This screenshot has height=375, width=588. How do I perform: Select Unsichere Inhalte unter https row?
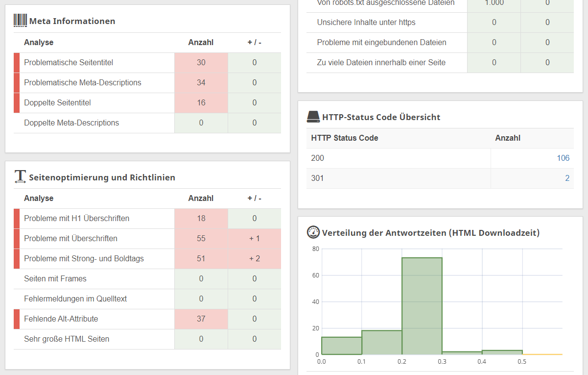tap(366, 23)
